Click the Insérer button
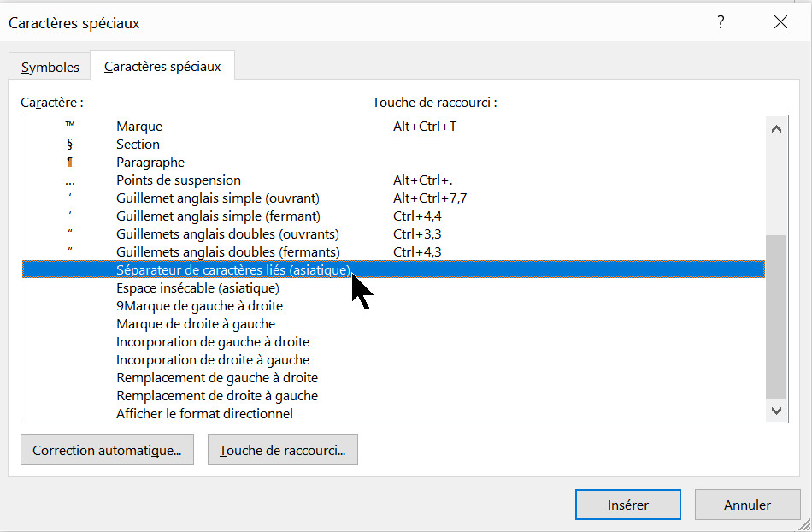The height and width of the screenshot is (532, 812). pos(627,505)
